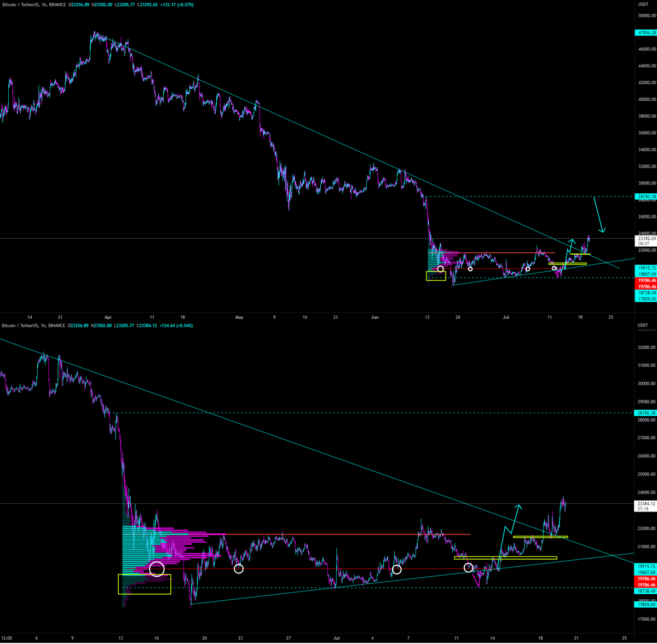
Task: Select the Jul label on upper time axis
Action: point(506,317)
